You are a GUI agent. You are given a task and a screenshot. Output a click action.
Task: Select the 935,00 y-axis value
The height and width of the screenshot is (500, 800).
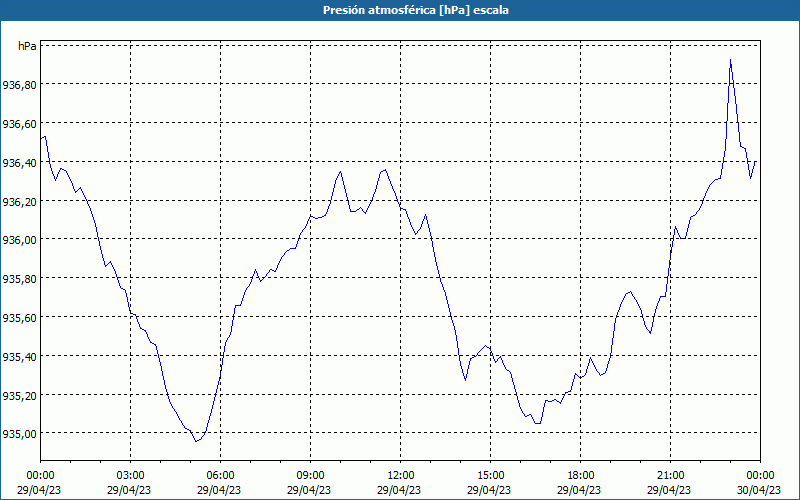pos(19,434)
